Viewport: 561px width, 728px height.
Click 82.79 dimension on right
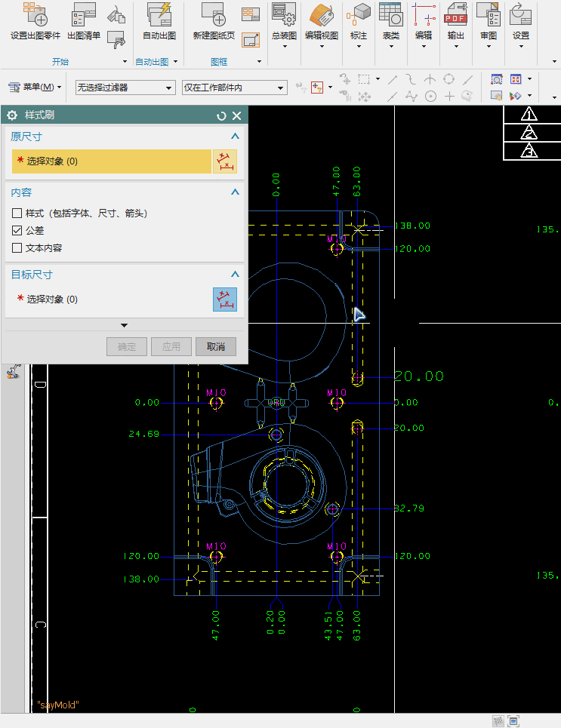pyautogui.click(x=409, y=508)
